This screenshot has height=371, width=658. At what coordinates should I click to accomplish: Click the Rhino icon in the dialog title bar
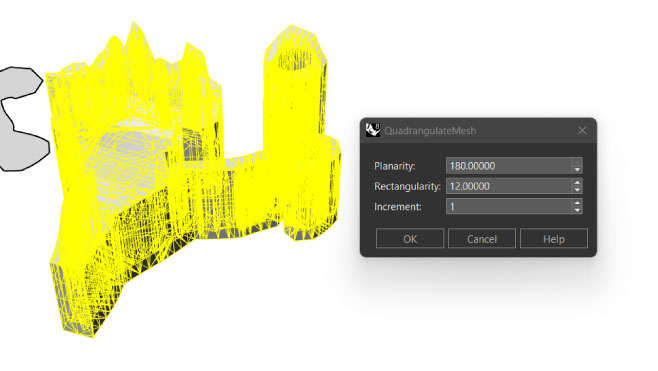(x=373, y=130)
